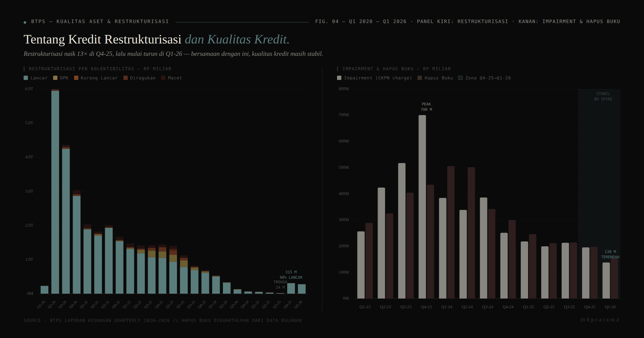Click the STABIL NO SPIKE label
Image resolution: width=644 pixels, height=338 pixels.
tap(603, 96)
